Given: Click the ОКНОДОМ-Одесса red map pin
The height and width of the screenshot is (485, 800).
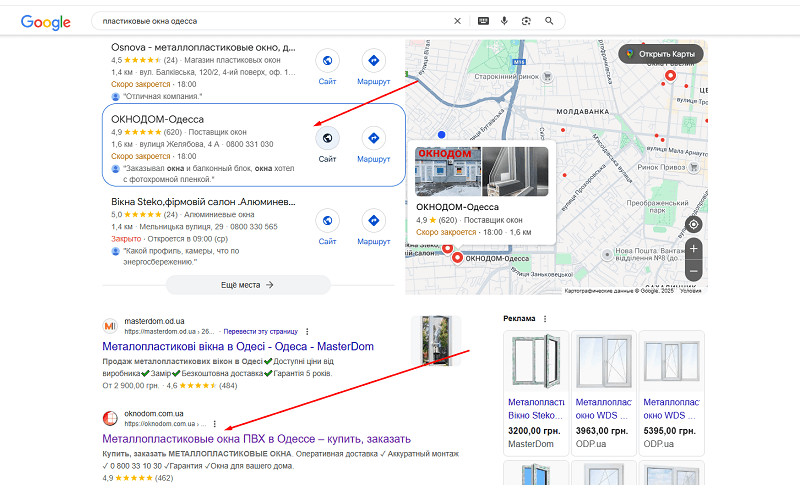Looking at the screenshot, I should 457,258.
